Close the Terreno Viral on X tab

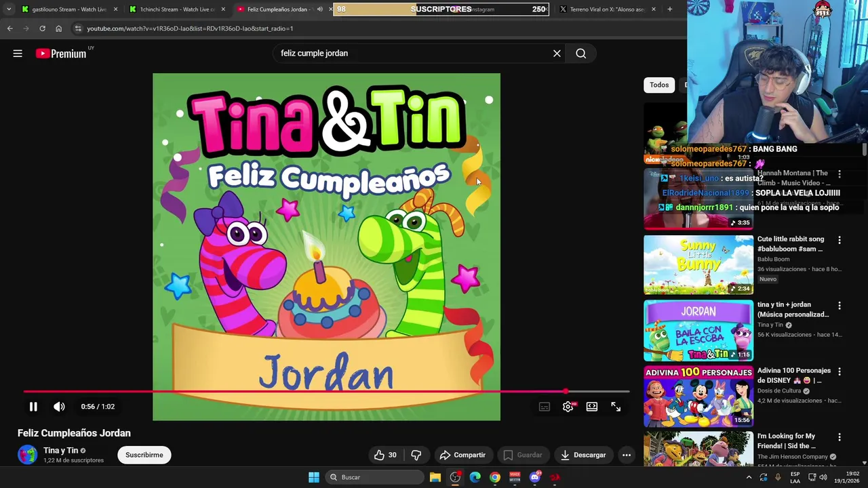pos(653,9)
